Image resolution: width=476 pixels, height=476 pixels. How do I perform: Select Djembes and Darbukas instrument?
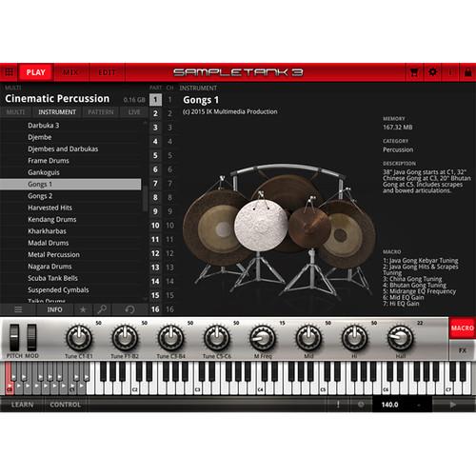click(70, 149)
